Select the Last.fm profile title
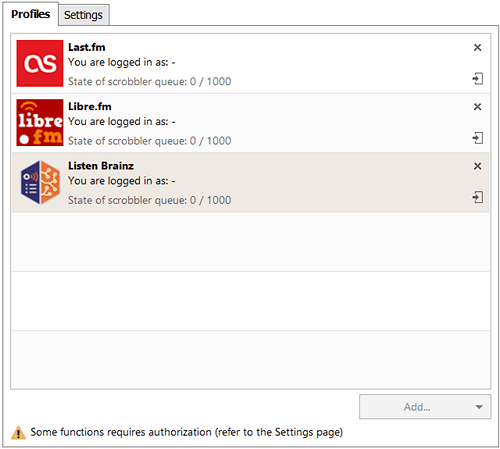 click(87, 47)
